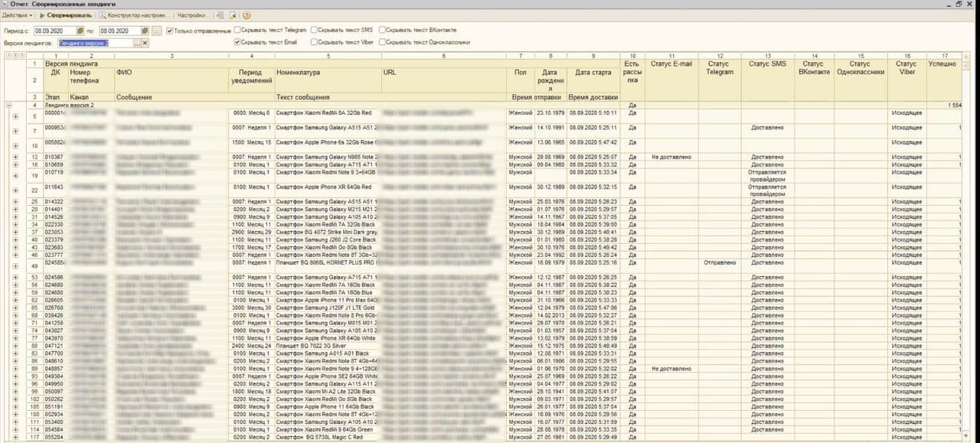Open Конструктор настроек settings builder
Image resolution: width=980 pixels, height=443 pixels.
(133, 15)
